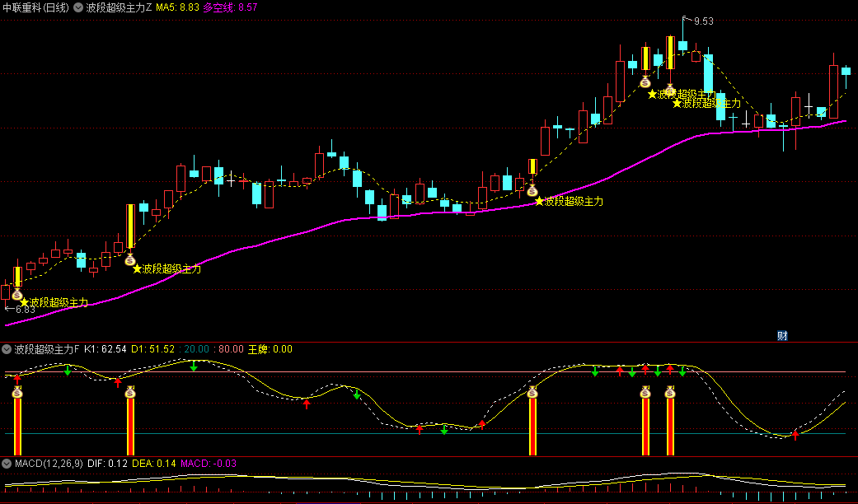This screenshot has height=504, width=858.
Task: Open the dropdown beside 中联重科(日线) title
Action: pos(78,7)
